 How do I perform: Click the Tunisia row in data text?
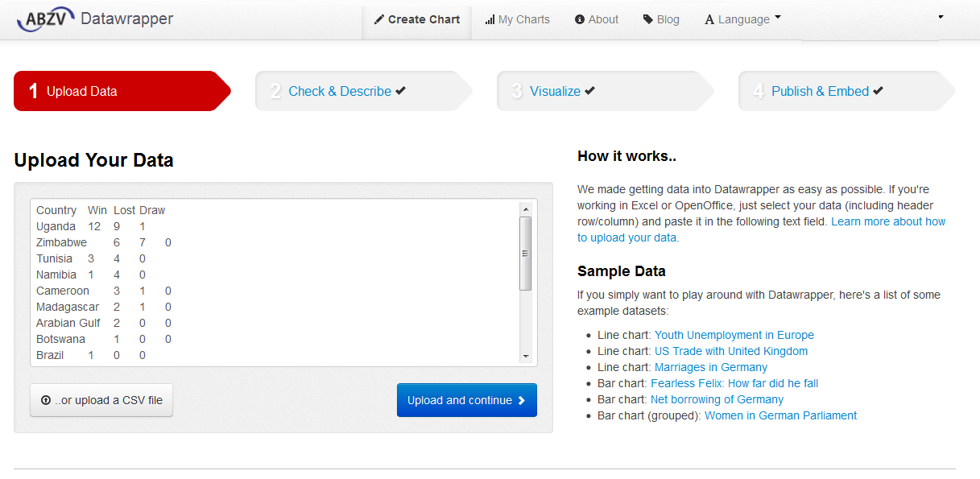(x=91, y=258)
